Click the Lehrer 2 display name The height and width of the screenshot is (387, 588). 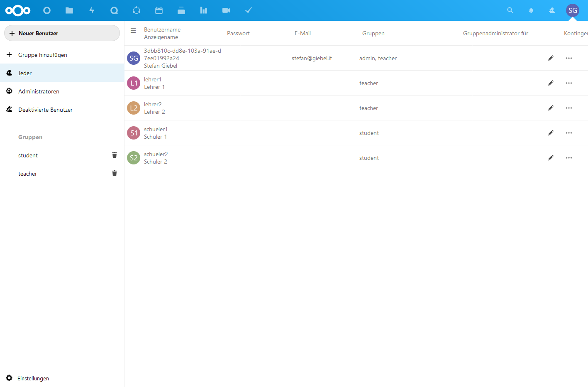click(x=154, y=112)
